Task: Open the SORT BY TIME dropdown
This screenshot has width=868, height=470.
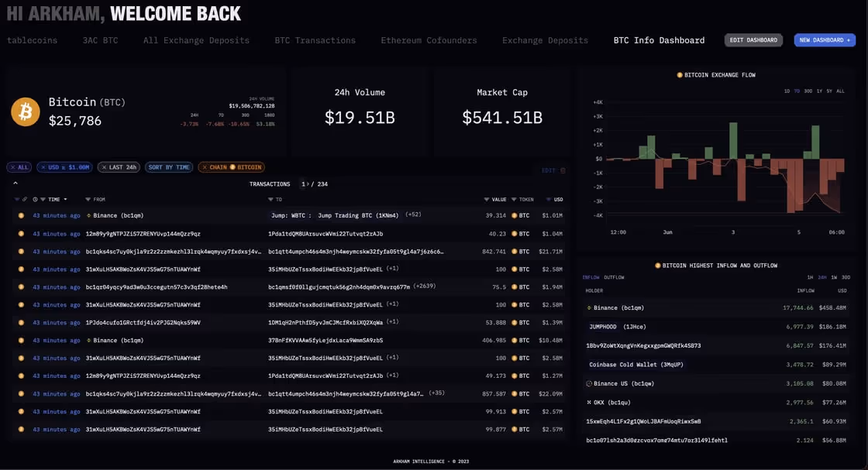Action: (169, 166)
